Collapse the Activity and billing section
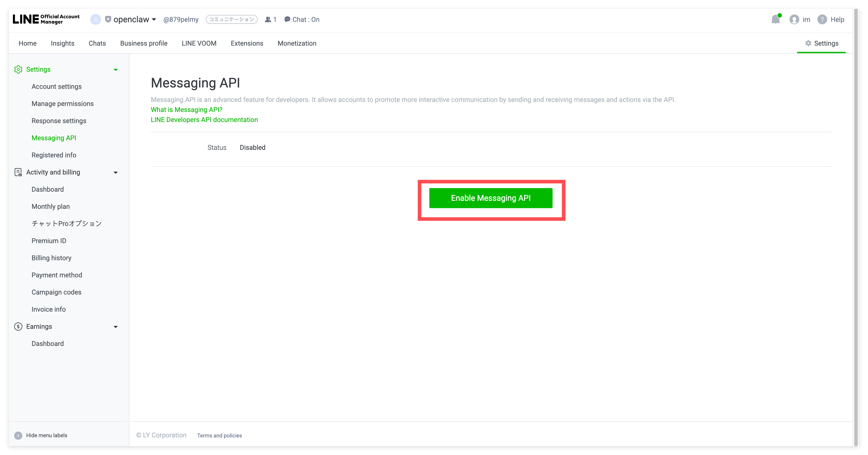Image resolution: width=868 pixels, height=455 pixels. 116,173
